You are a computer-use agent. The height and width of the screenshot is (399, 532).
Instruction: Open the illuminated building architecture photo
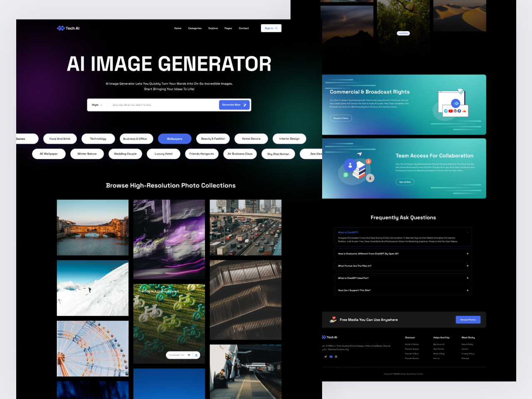[246, 300]
